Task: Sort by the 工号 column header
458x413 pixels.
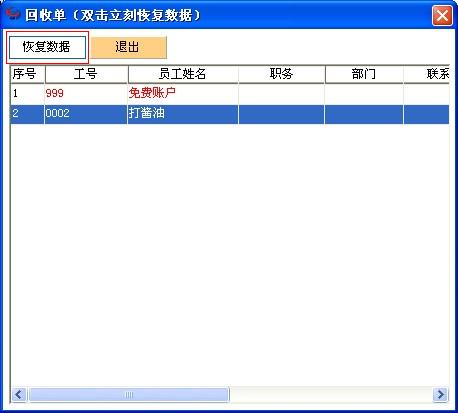Action: coord(86,74)
